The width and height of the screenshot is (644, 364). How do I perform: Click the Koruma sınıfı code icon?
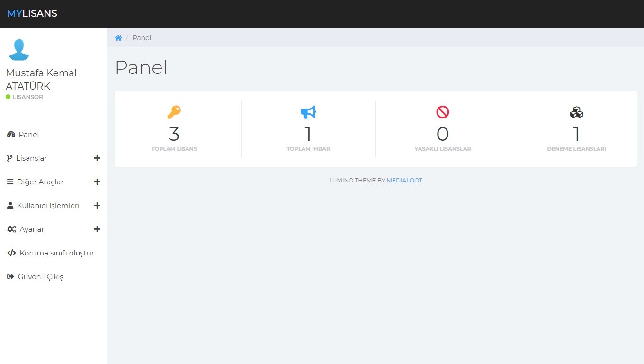pyautogui.click(x=11, y=253)
